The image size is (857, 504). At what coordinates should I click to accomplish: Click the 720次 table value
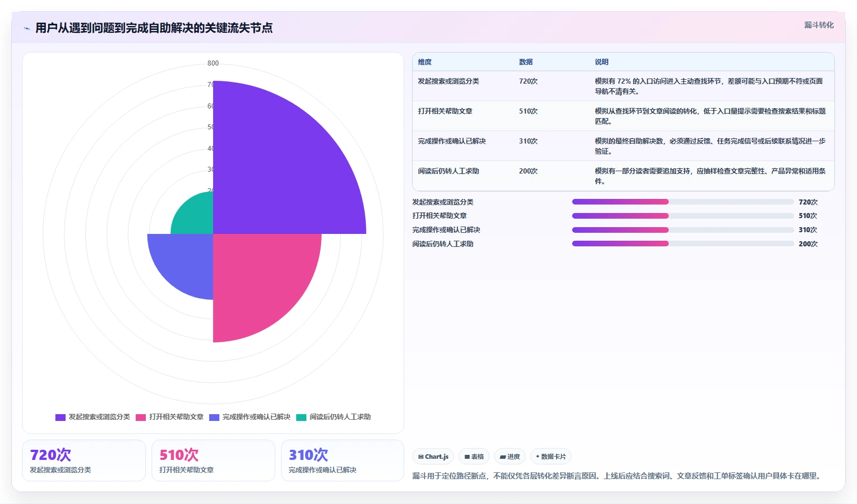[528, 81]
